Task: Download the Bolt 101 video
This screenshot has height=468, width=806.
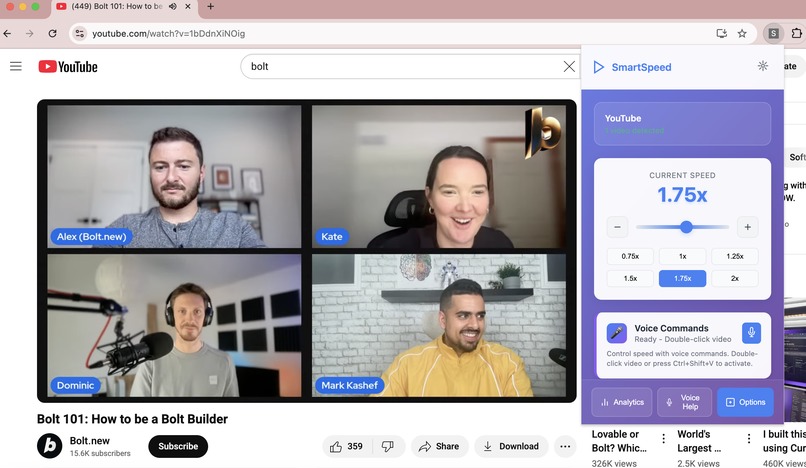Action: [x=511, y=446]
